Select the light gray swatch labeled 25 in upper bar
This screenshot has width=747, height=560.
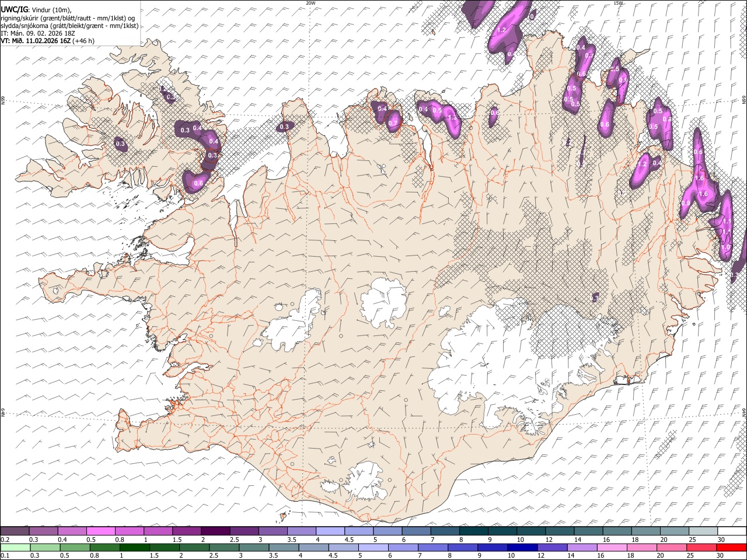tap(702, 531)
